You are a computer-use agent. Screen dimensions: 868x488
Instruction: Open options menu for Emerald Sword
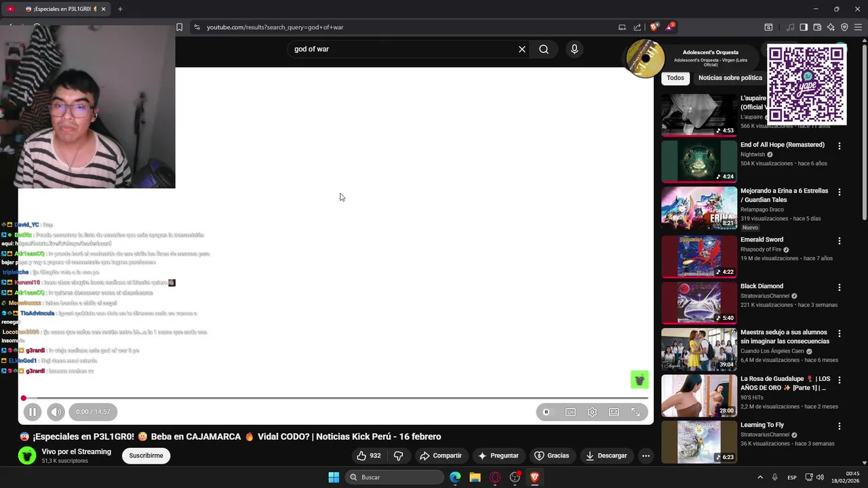(840, 241)
